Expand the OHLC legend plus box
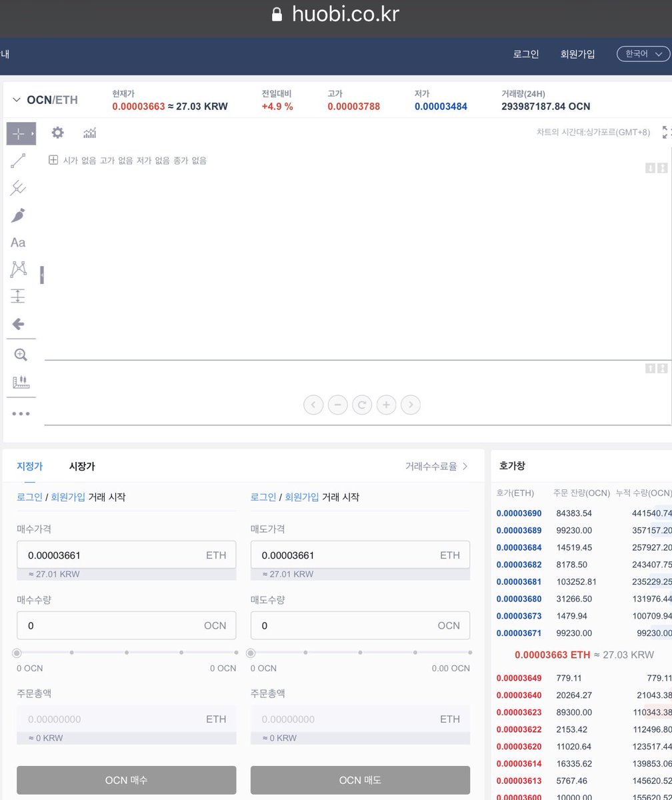Viewport: 672px width, 800px height. 53,160
